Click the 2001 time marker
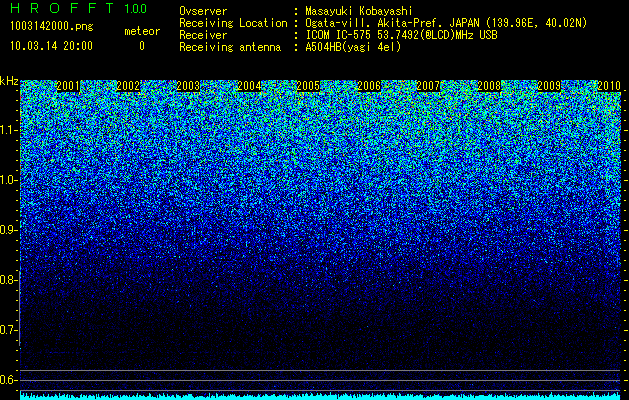 coord(68,86)
